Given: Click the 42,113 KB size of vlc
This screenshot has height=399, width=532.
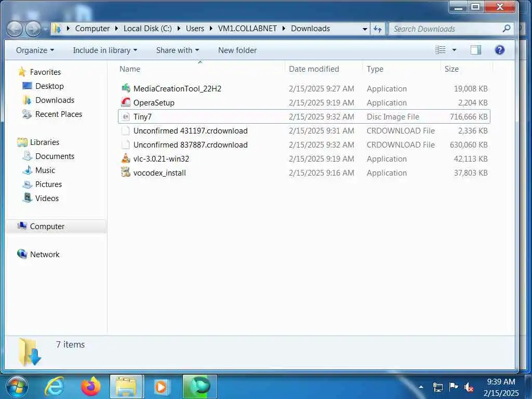Looking at the screenshot, I should pos(471,159).
